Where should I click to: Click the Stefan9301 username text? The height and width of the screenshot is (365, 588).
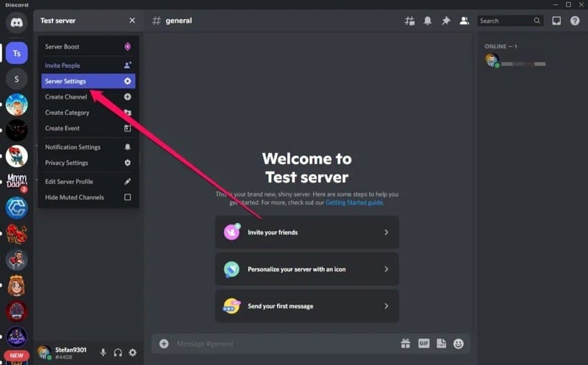(71, 350)
